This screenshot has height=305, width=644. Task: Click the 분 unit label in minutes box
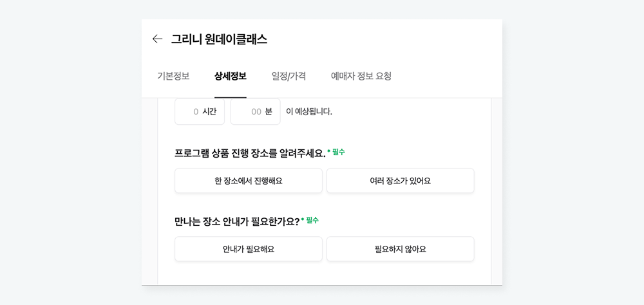(x=269, y=112)
